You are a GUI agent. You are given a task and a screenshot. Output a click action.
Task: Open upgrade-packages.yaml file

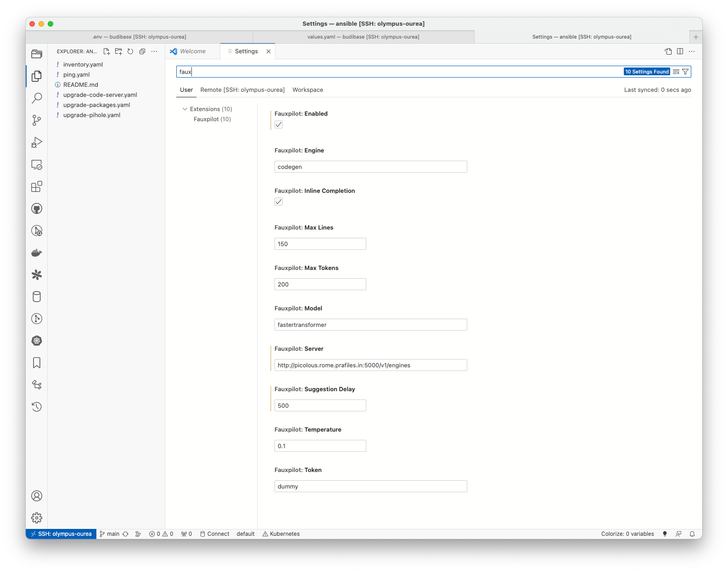coord(106,105)
